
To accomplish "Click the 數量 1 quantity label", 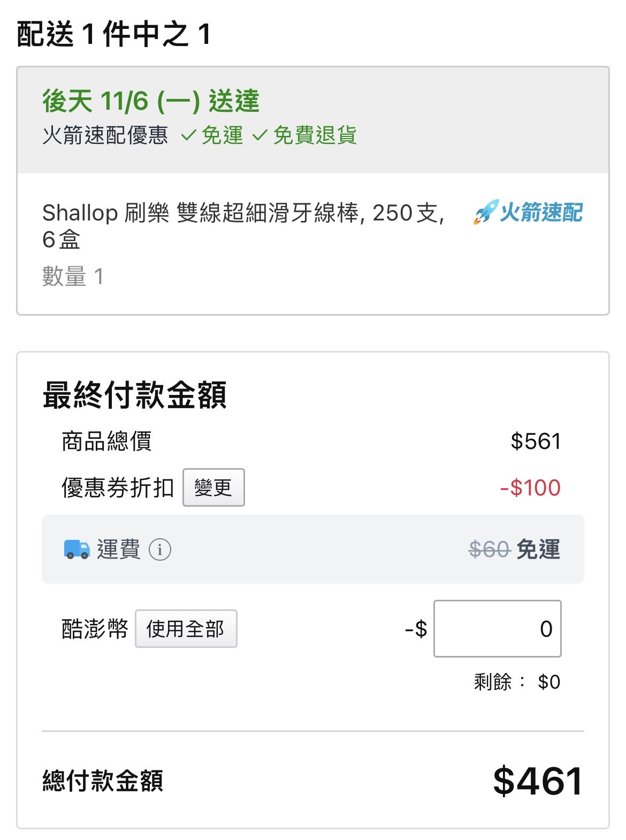I will pos(73,277).
